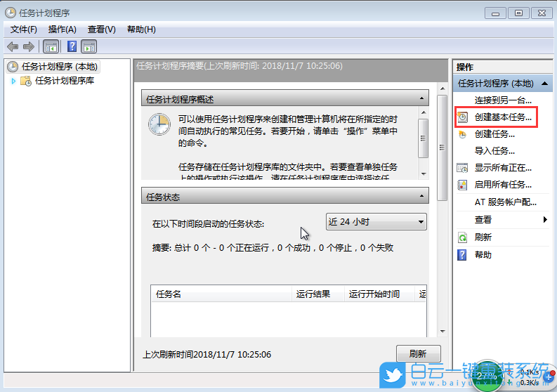
Task: Open the 查看 submenu arrow in actions
Action: coord(545,220)
